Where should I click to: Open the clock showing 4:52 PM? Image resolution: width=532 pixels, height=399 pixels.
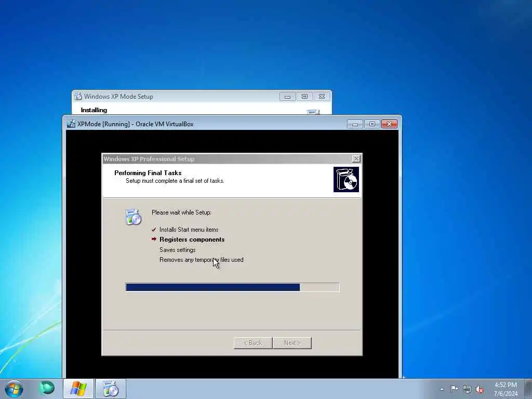point(506,385)
